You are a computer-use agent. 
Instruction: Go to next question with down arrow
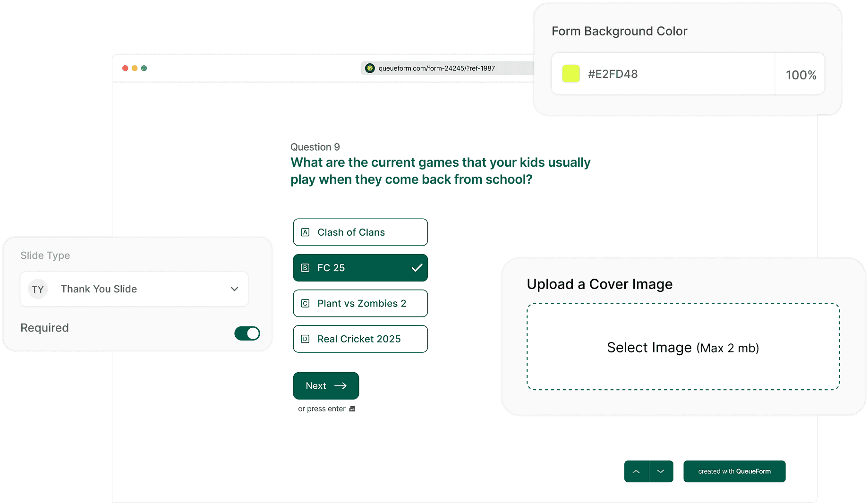pyautogui.click(x=661, y=471)
